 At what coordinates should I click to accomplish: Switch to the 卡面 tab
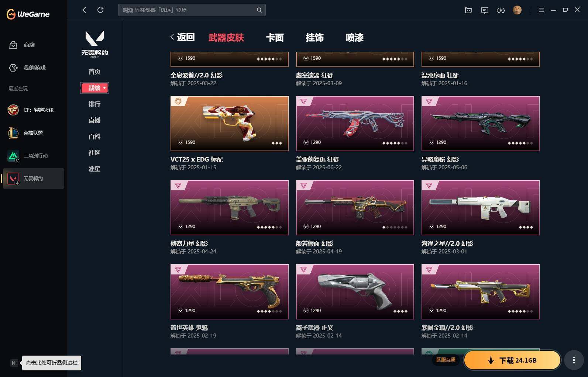[275, 38]
